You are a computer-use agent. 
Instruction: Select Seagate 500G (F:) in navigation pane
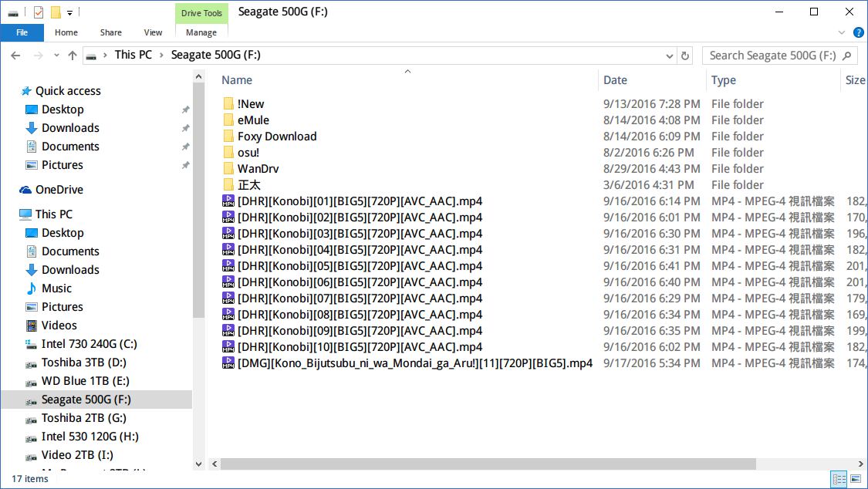[x=96, y=400]
